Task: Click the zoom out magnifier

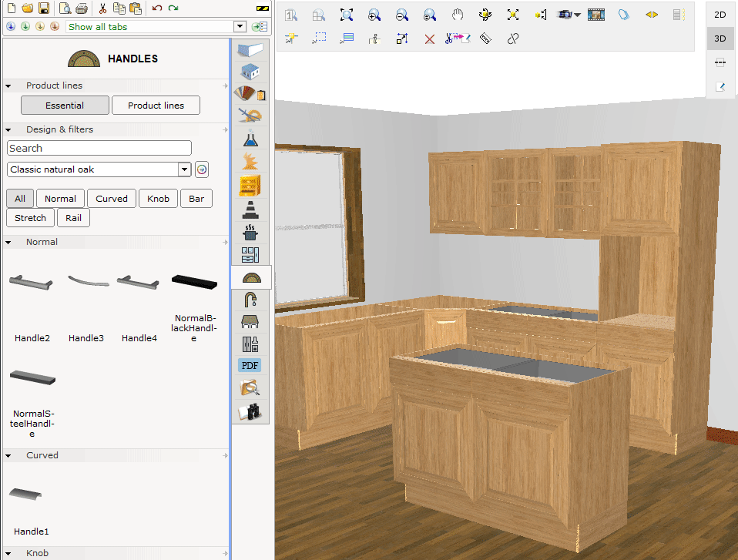Action: tap(402, 15)
